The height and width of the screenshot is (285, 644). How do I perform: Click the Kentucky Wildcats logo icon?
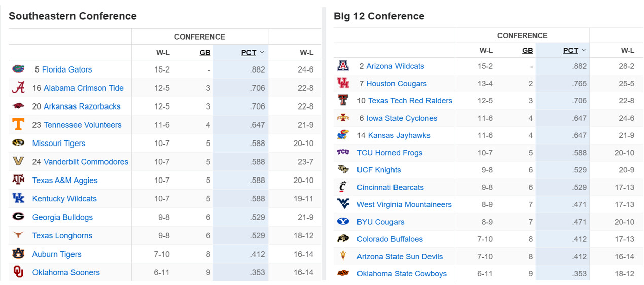(18, 198)
